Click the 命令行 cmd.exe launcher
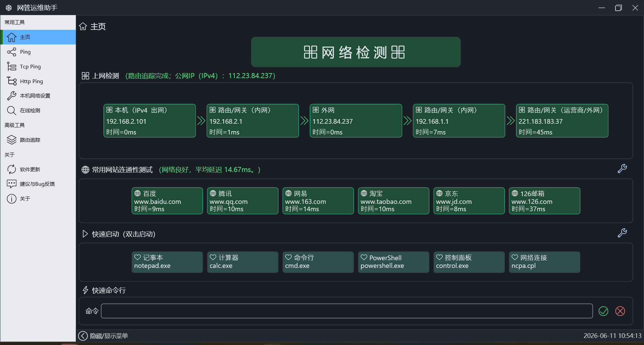The image size is (644, 345). [318, 262]
